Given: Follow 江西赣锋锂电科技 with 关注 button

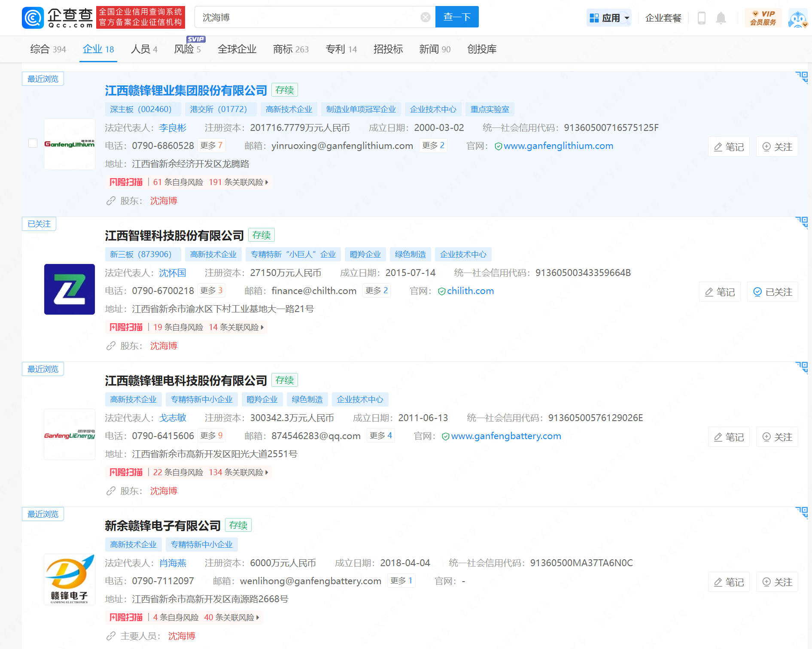Looking at the screenshot, I should 777,437.
